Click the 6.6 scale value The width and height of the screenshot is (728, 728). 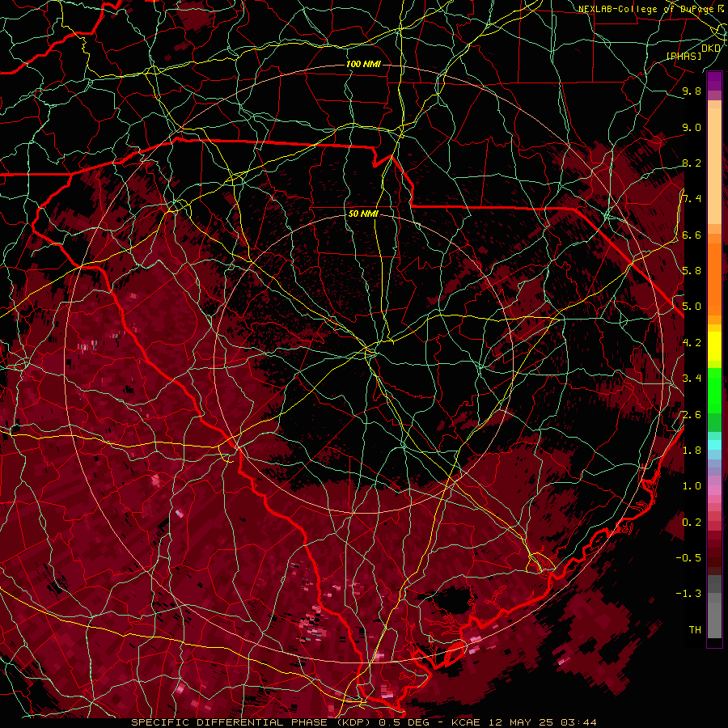click(x=692, y=235)
